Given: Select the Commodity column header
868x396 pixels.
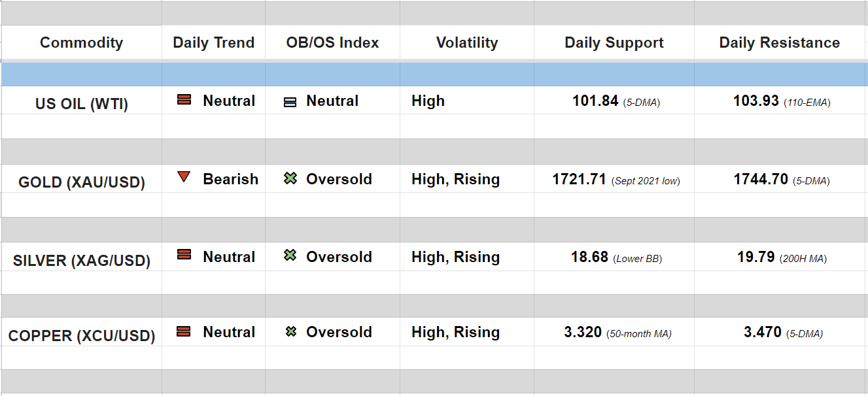Looking at the screenshot, I should pos(81,42).
